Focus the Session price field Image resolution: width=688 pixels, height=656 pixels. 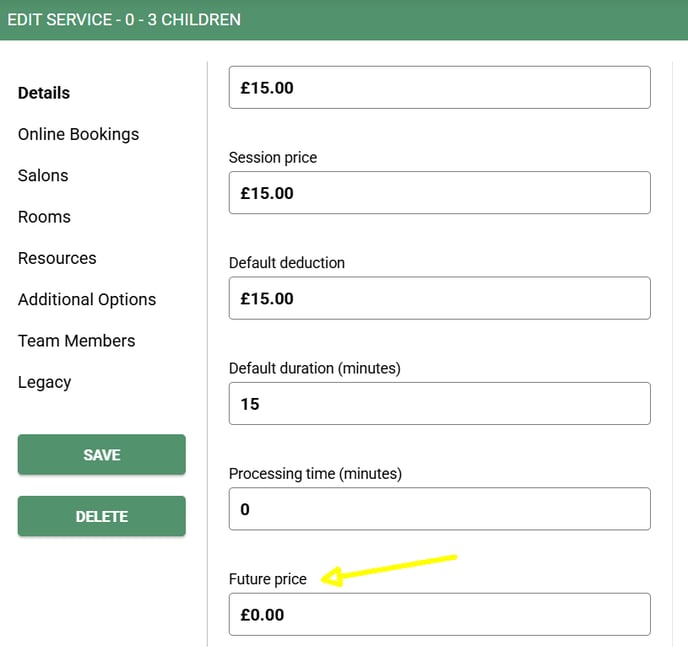[440, 193]
